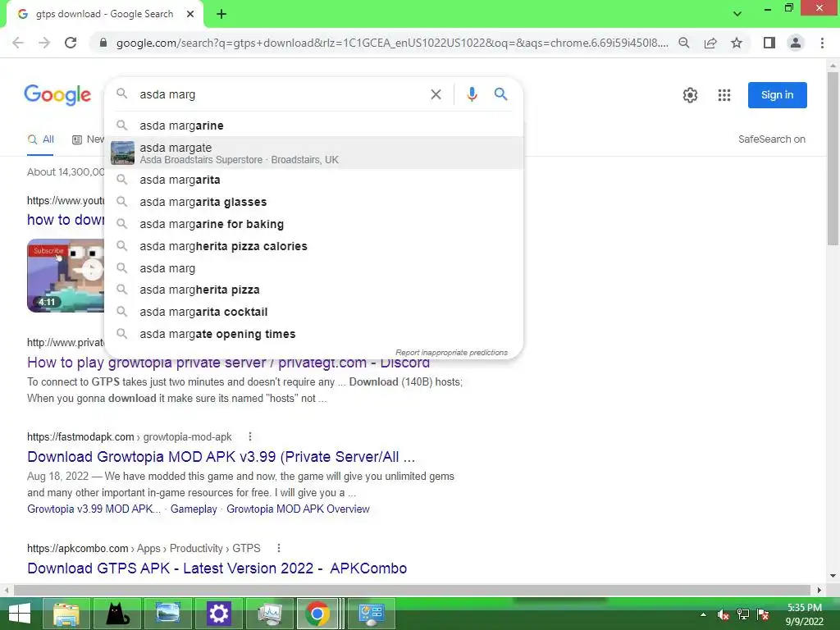The image size is (840, 630).
Task: Open the Gameplay sitelink
Action: (x=194, y=509)
